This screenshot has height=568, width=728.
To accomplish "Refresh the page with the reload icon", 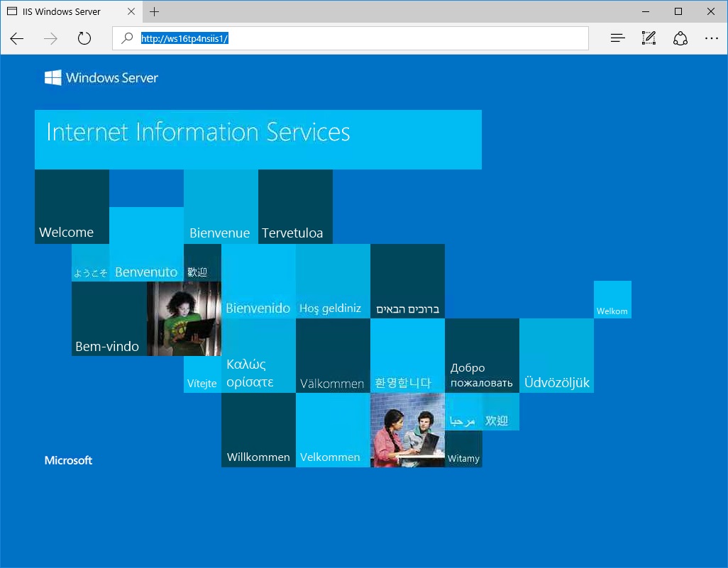I will click(x=84, y=38).
